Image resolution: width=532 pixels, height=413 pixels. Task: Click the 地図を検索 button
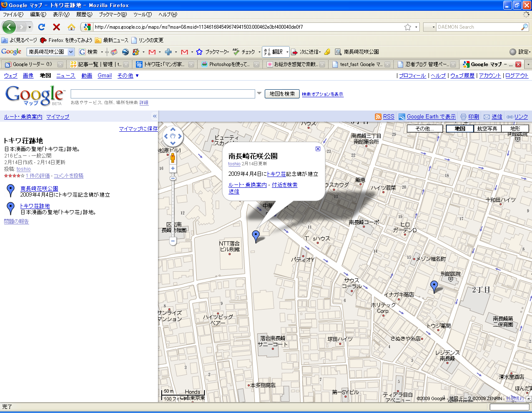point(282,94)
